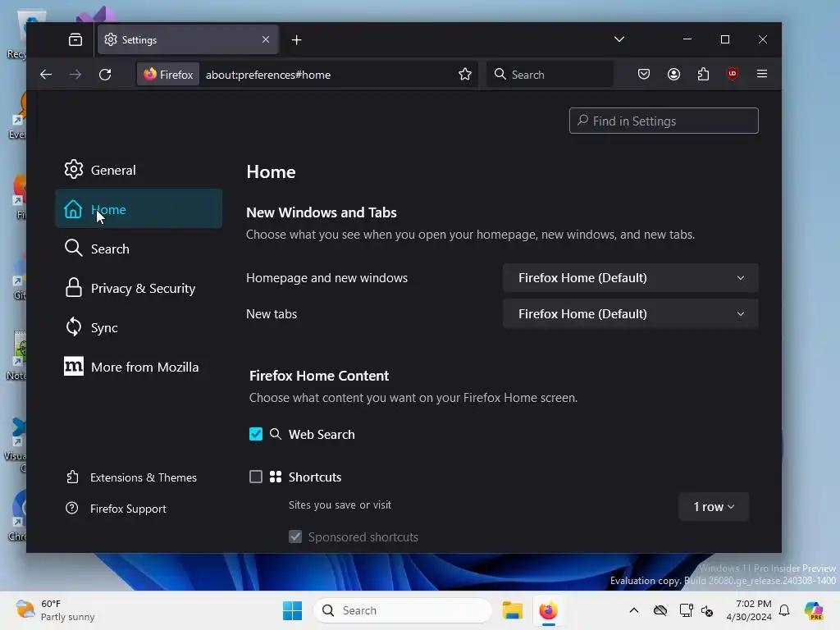Expand Homepage and new windows dropdown
Screen dimensions: 840x630
(631, 277)
